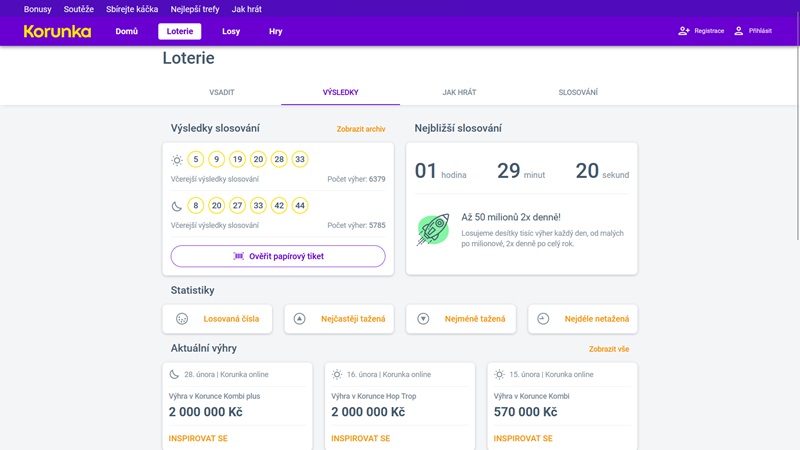Click the Registrace user-plus icon
Viewport: 800px width, 450px height.
(x=684, y=31)
